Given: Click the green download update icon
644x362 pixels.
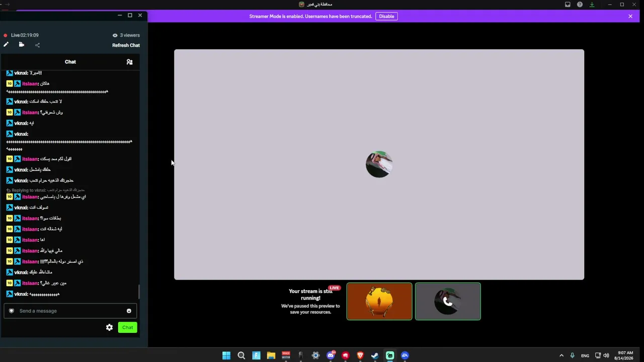Looking at the screenshot, I should tap(592, 5).
